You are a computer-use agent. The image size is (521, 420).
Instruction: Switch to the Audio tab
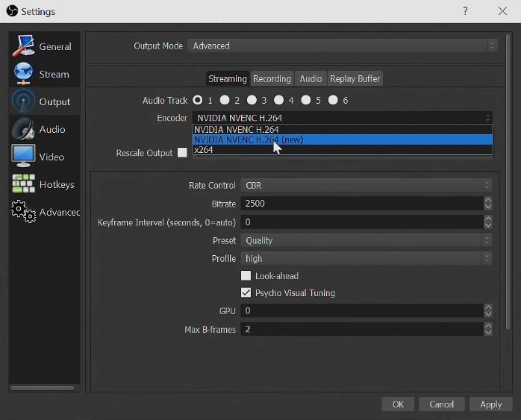pos(311,78)
